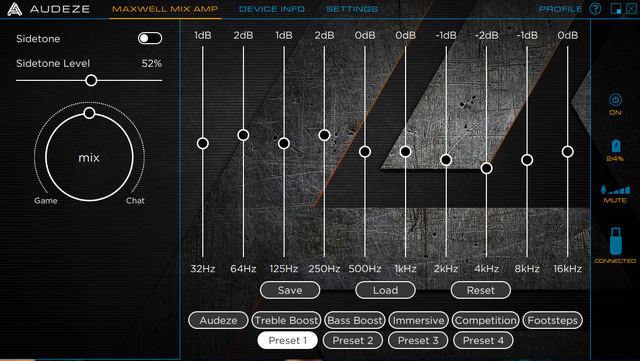Click the Audeze logo icon
Viewport: 640px width, 361px height.
click(14, 9)
